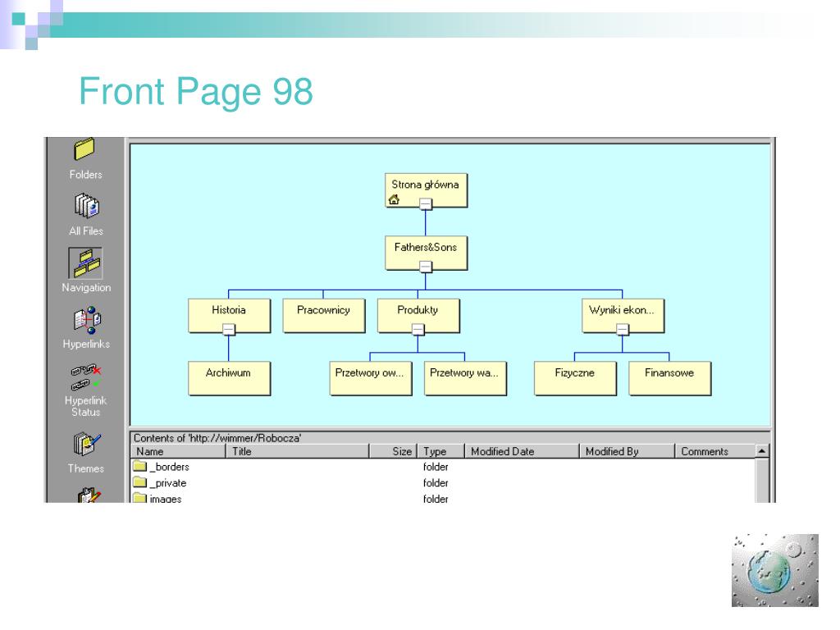
Task: Collapse the Wyniki ekon... node
Action: coord(623,330)
